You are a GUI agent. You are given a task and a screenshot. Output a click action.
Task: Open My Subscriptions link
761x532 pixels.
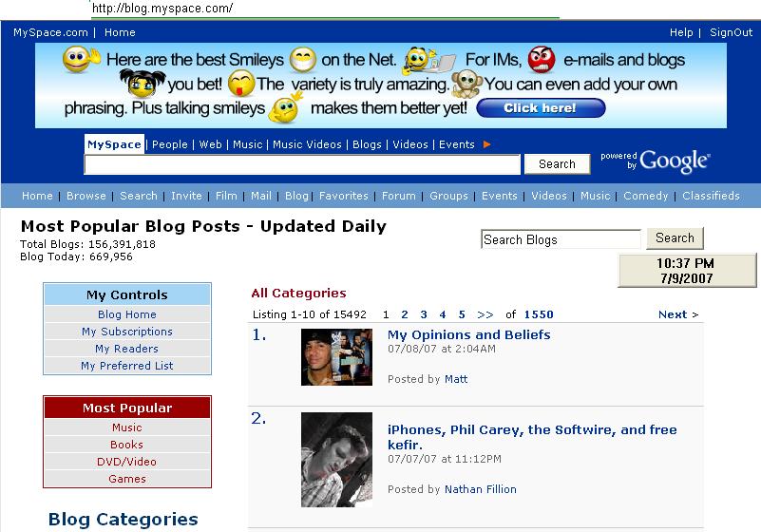tap(127, 331)
